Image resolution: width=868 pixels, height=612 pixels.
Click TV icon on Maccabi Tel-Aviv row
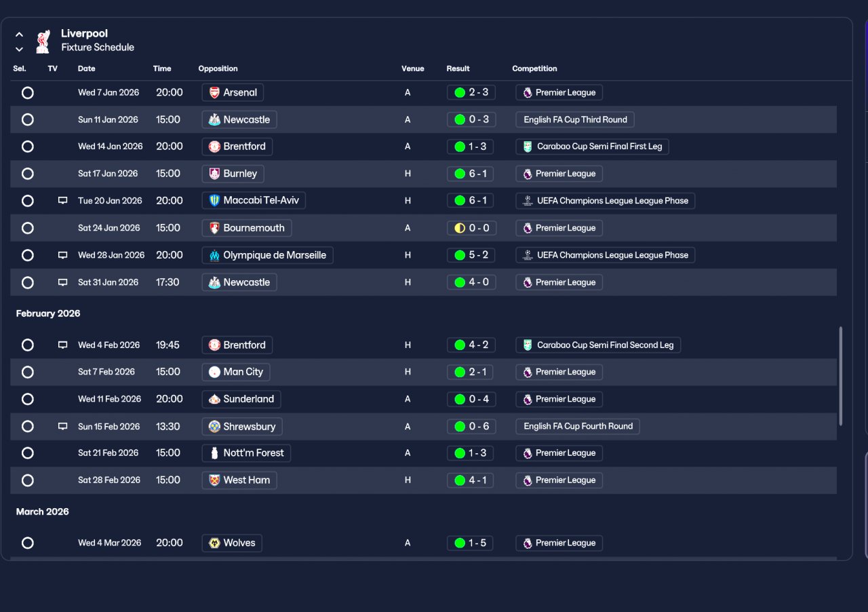tap(63, 201)
